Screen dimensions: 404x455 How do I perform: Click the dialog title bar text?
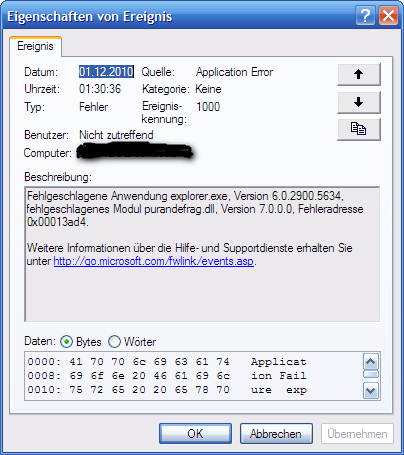[x=90, y=16]
